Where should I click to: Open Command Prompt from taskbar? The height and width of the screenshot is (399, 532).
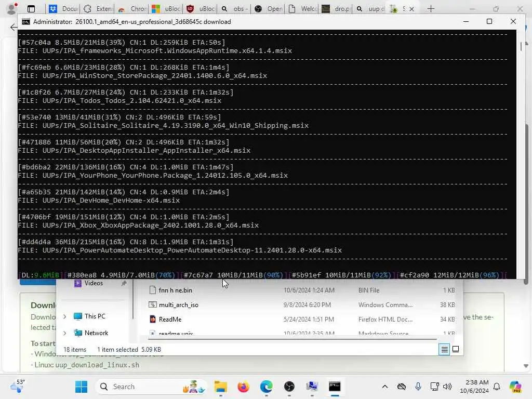(x=335, y=387)
